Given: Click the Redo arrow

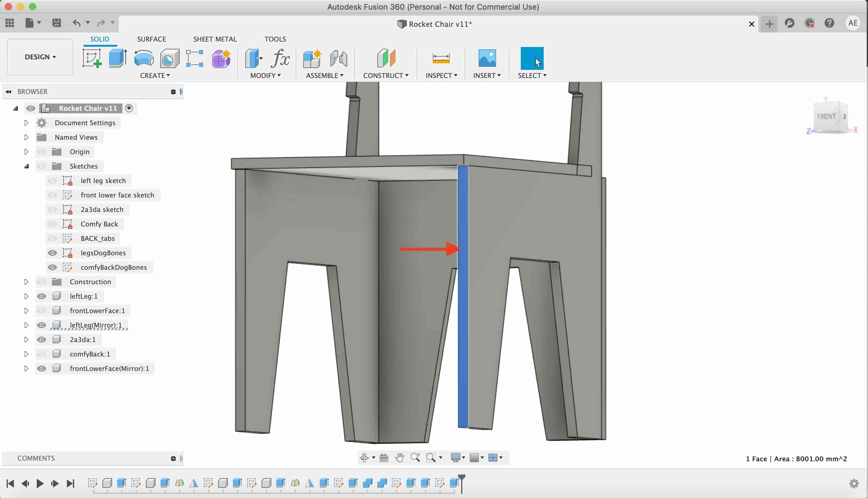Looking at the screenshot, I should 101,23.
